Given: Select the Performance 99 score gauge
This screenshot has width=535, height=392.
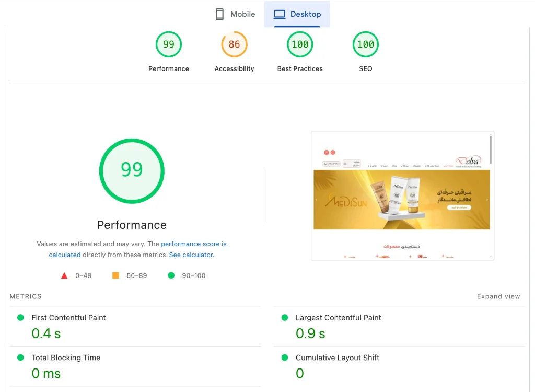Looking at the screenshot, I should (169, 44).
